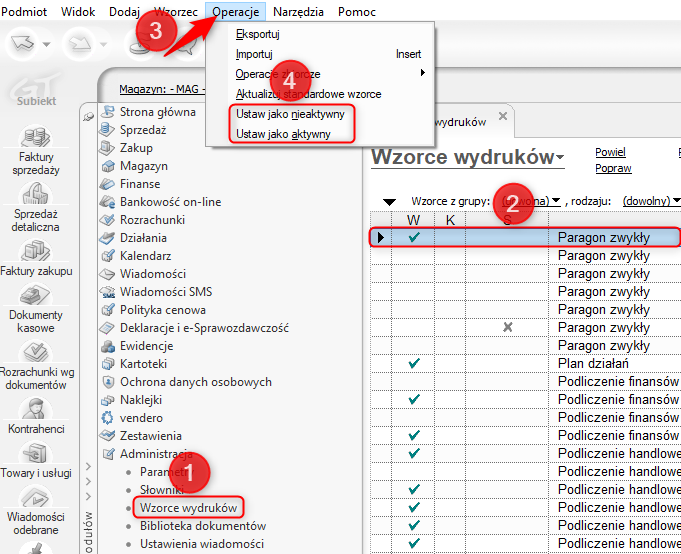The width and height of the screenshot is (681, 554).
Task: Toggle S cross mark on Paragon zwykły row
Action: pos(507,327)
